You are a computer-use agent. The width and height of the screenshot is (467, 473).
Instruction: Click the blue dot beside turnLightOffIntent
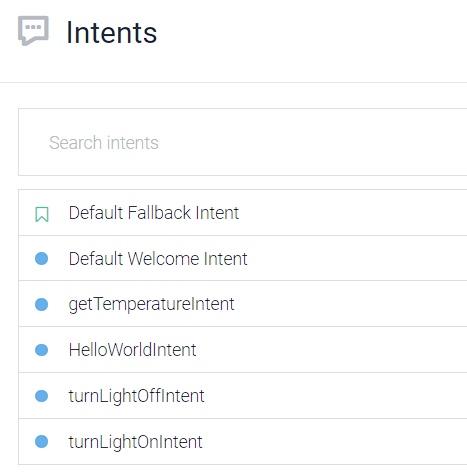[42, 396]
